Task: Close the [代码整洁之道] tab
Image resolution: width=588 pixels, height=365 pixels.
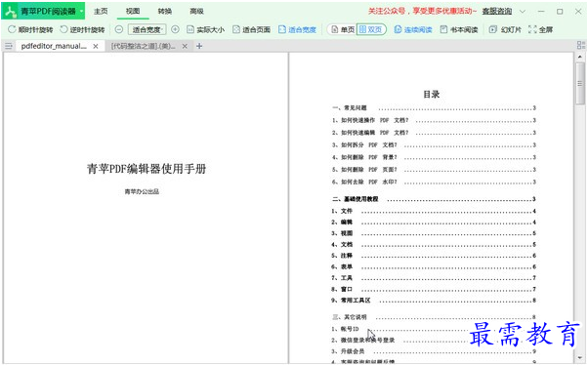Action: 185,46
